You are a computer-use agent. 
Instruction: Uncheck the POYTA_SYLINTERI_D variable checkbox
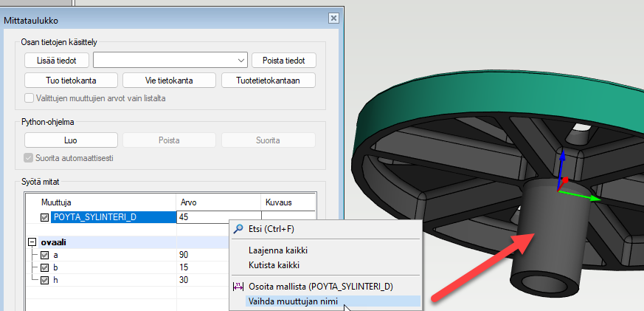click(x=45, y=217)
